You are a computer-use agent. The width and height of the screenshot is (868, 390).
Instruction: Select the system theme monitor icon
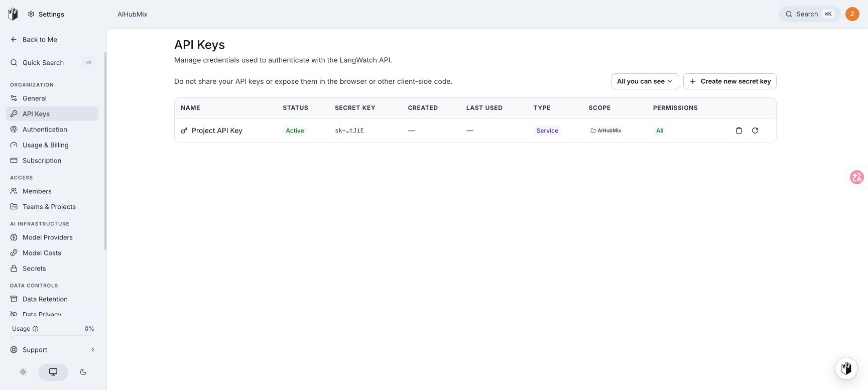click(53, 372)
